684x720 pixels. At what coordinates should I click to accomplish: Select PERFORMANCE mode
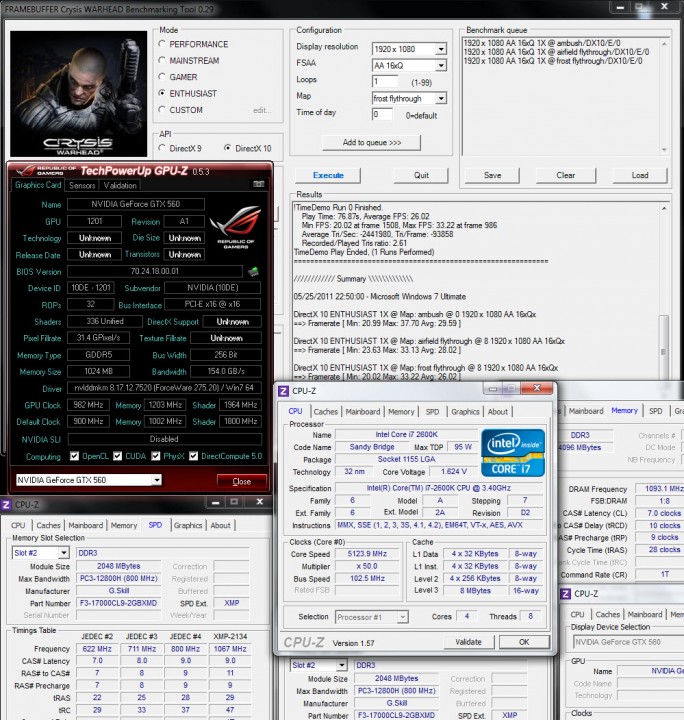tap(162, 44)
